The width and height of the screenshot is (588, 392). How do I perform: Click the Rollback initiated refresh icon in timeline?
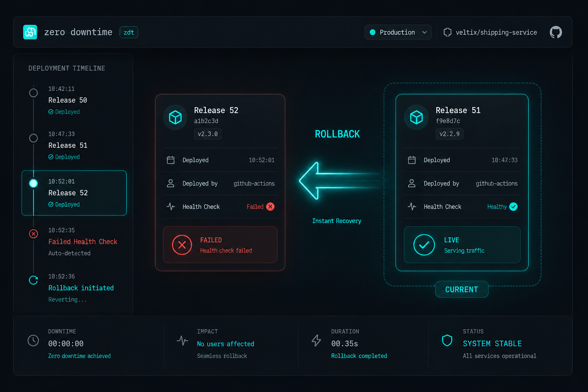[x=34, y=280]
